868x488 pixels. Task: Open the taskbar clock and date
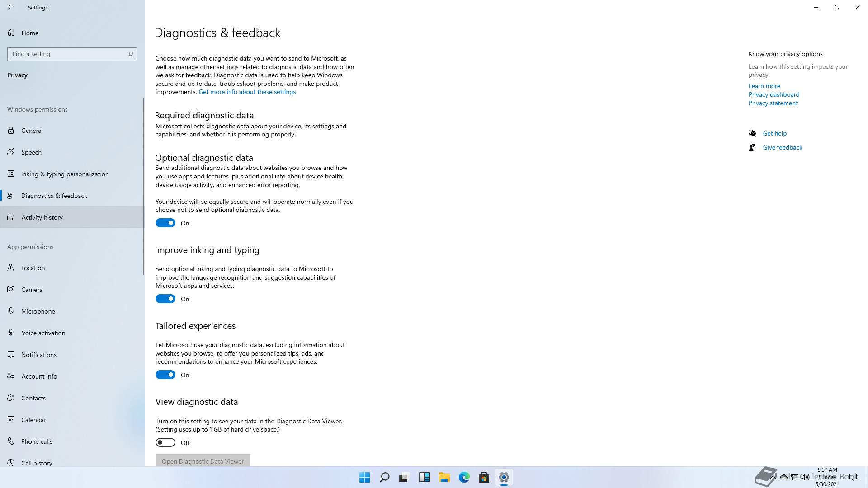click(827, 477)
